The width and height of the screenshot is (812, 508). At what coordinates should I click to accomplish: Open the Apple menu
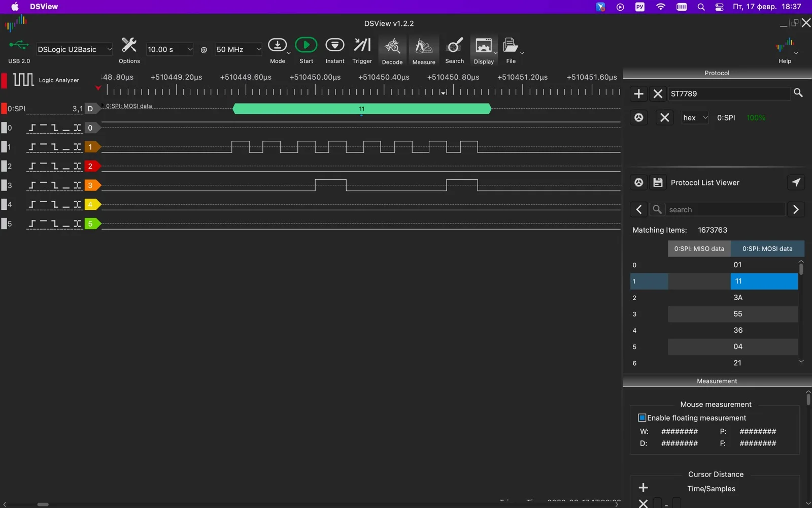coord(15,7)
